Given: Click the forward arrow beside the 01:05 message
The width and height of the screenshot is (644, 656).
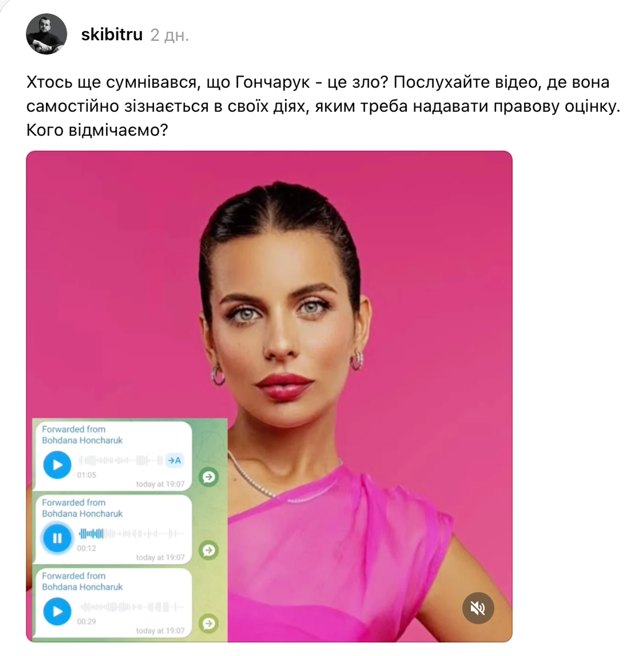Looking at the screenshot, I should tap(209, 477).
